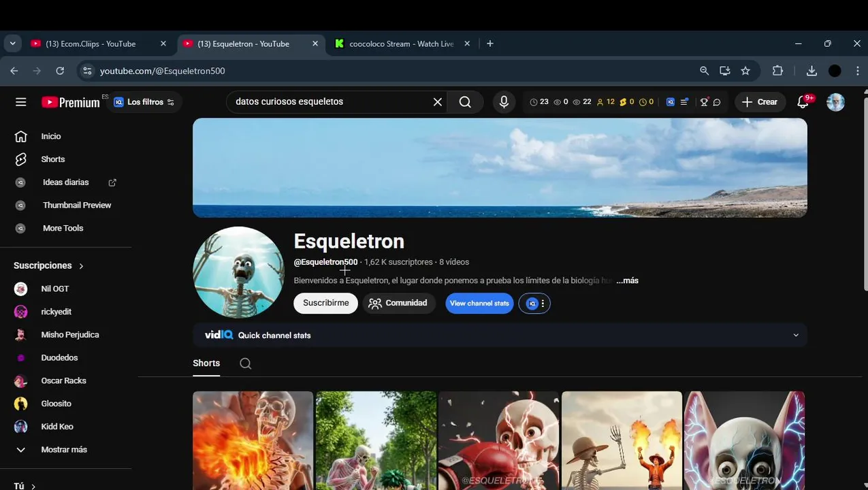Switch to the coocoloco Stream browser tab
This screenshot has width=868, height=490.
click(x=401, y=44)
